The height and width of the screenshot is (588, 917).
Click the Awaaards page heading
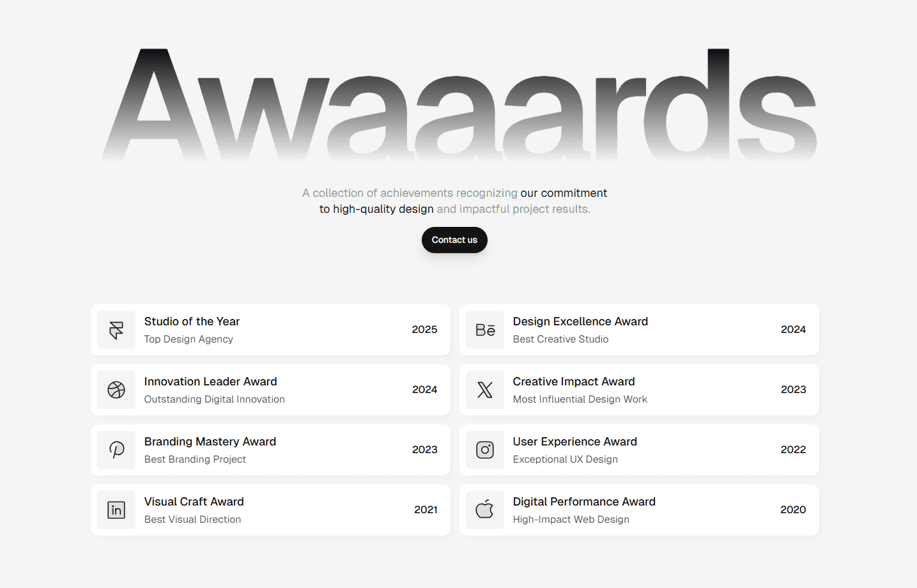pyautogui.click(x=458, y=104)
